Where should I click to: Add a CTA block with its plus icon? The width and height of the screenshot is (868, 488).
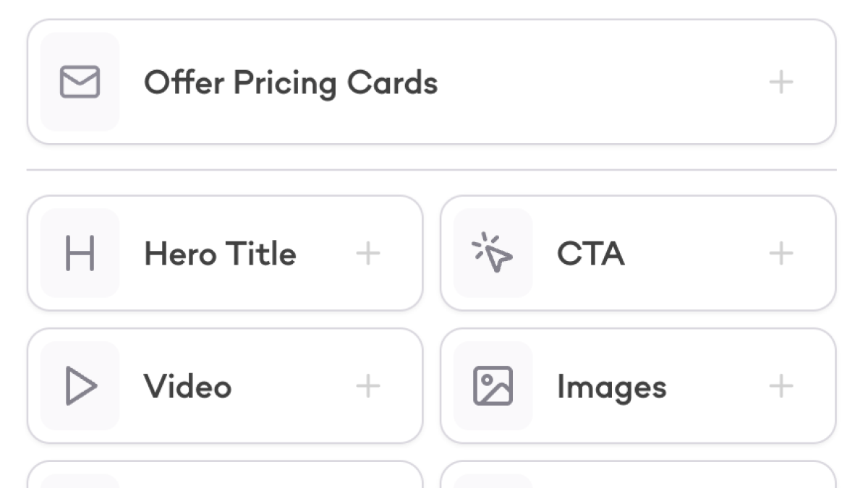pos(780,254)
